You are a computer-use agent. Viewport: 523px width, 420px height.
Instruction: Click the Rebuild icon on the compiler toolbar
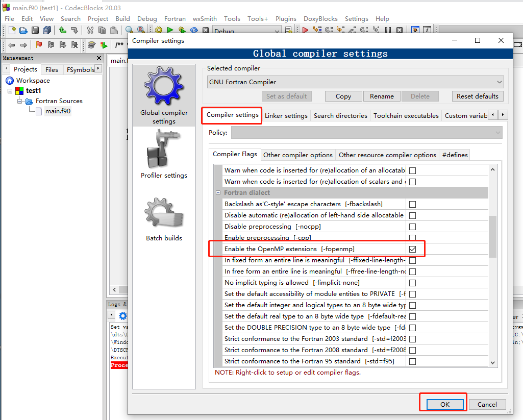click(195, 30)
